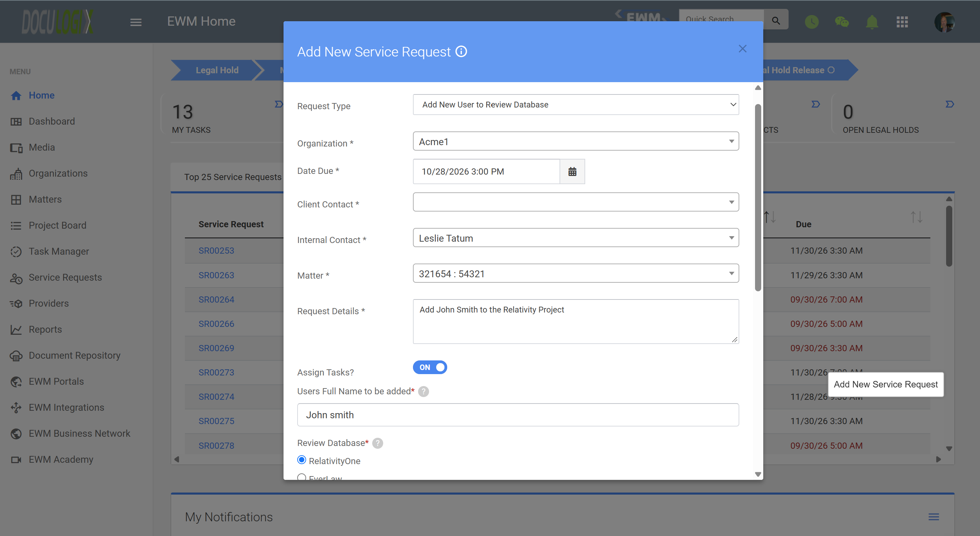Viewport: 980px width, 536px height.
Task: Click the Users Full Name input field
Action: pyautogui.click(x=518, y=415)
